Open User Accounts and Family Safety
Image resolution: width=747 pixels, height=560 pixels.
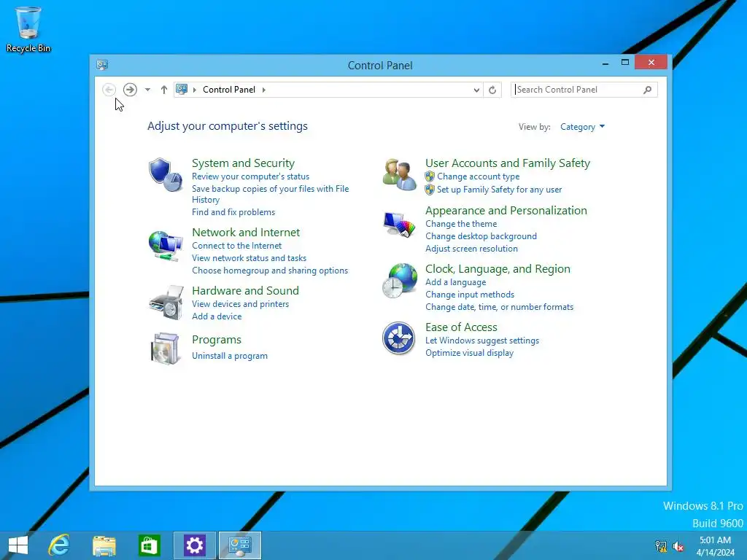pos(508,163)
